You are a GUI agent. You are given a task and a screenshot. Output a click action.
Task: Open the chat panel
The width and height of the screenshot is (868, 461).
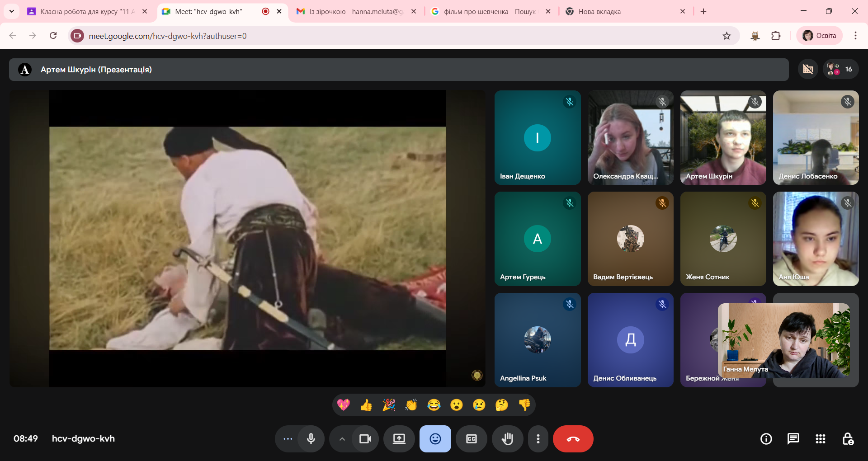pos(793,439)
